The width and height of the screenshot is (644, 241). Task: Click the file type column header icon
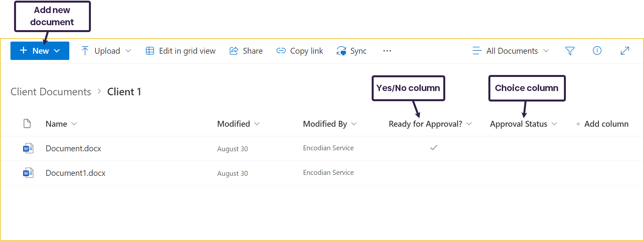[x=27, y=123]
